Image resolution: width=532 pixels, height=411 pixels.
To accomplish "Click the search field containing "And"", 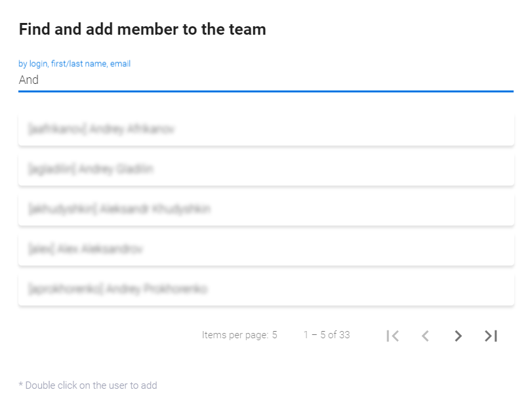I will 266,80.
